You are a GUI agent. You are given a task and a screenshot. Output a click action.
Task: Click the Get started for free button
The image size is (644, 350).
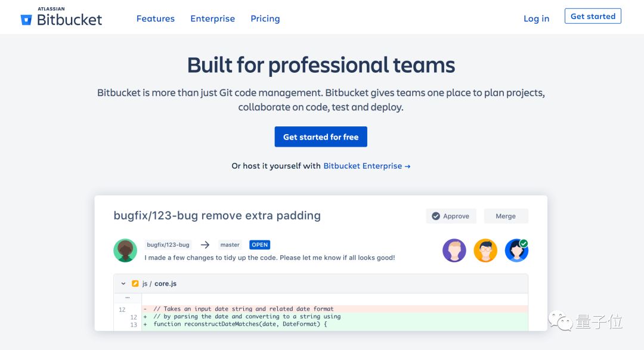[321, 137]
